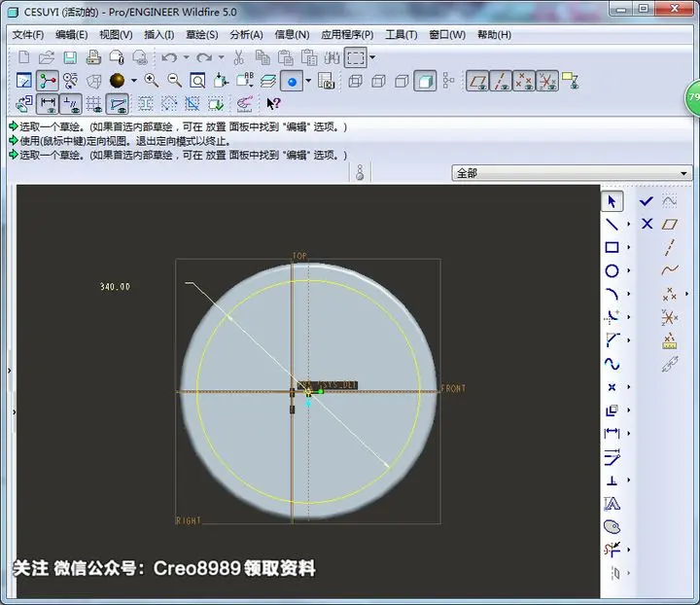
Task: Toggle dimension display on or off
Action: coord(48,104)
